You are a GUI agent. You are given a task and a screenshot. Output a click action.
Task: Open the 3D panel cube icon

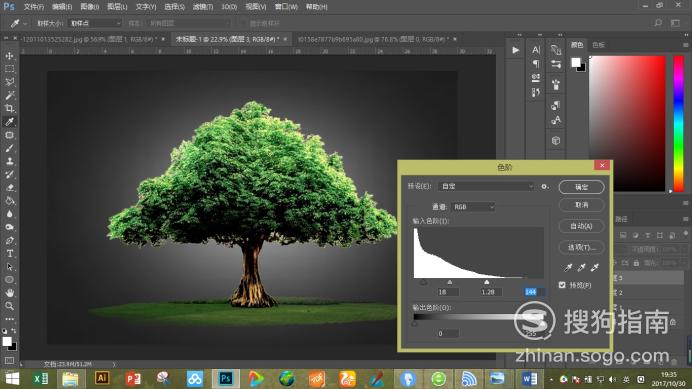(x=556, y=140)
